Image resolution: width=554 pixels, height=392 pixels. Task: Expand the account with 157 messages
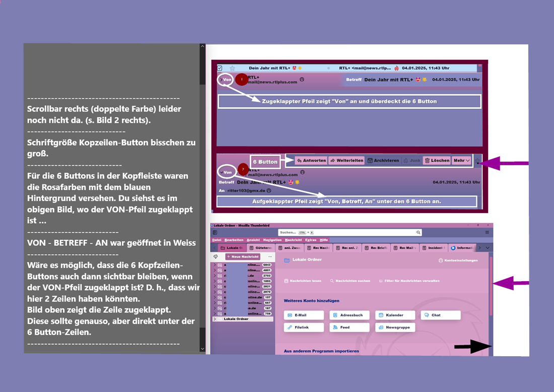pyautogui.click(x=215, y=297)
